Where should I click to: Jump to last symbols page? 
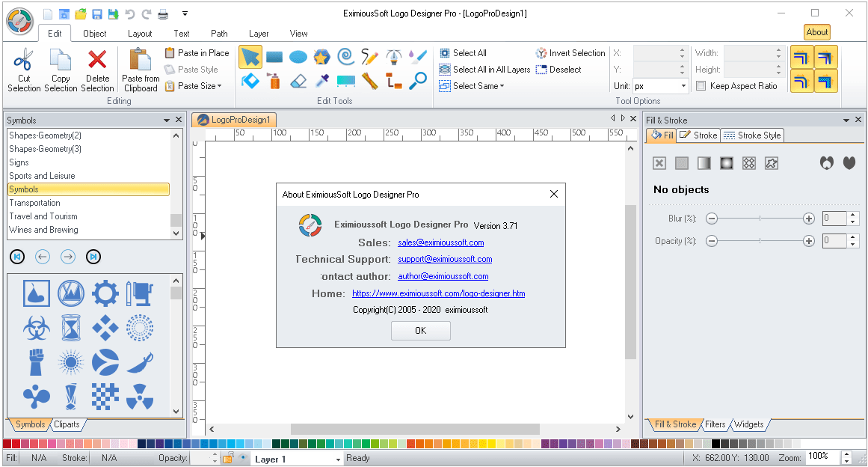(x=93, y=257)
